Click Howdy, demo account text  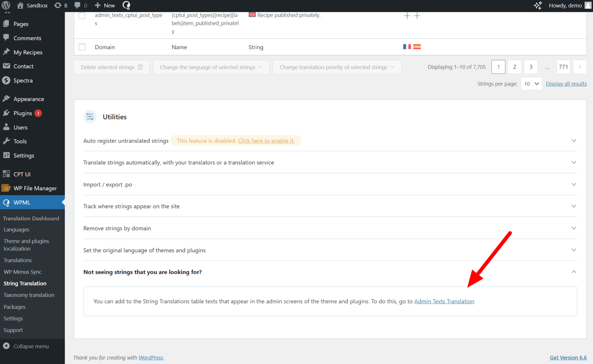tap(565, 5)
